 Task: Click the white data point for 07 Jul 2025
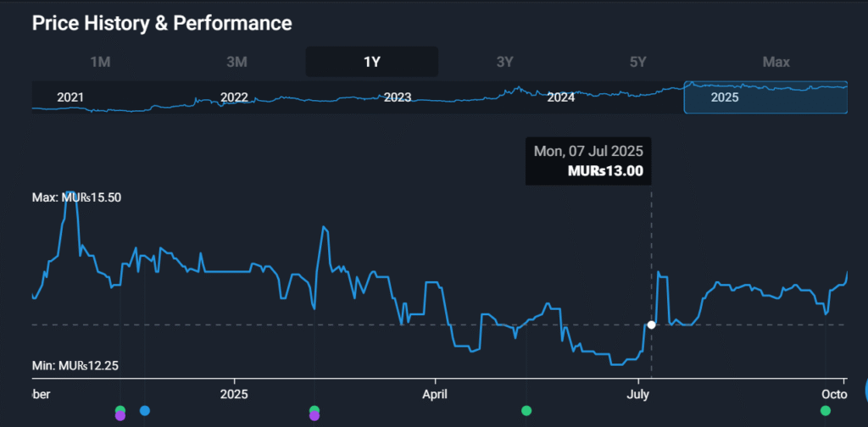[x=651, y=324]
